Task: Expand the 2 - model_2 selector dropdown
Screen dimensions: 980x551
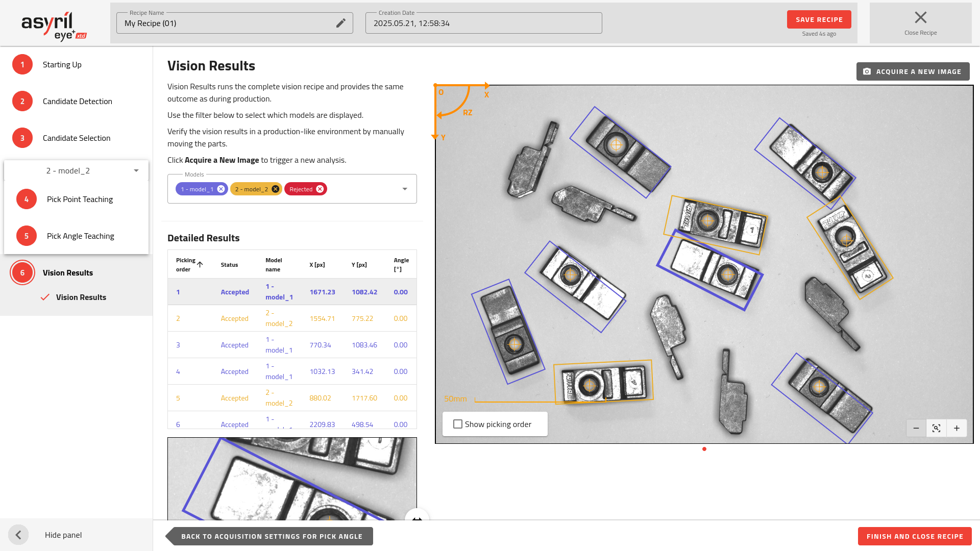Action: pyautogui.click(x=136, y=171)
